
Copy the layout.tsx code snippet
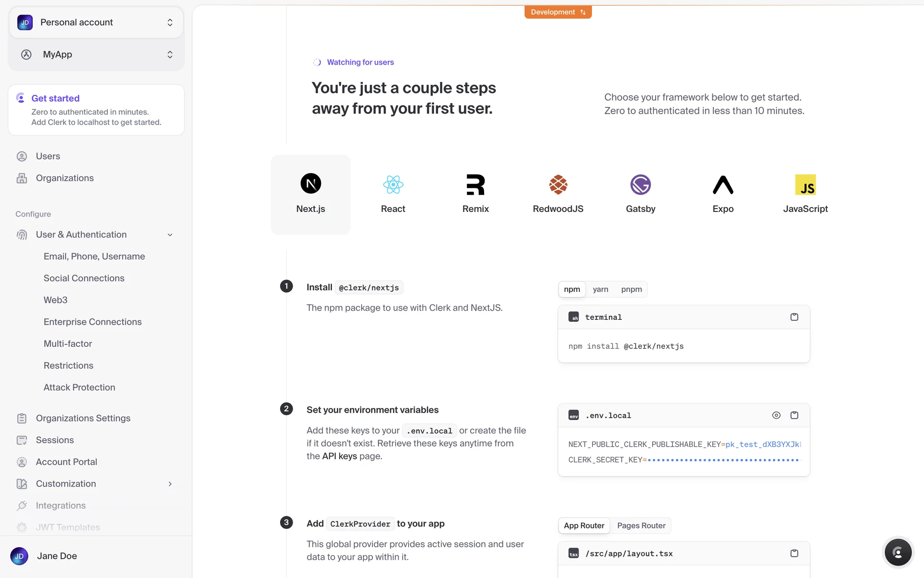(x=794, y=553)
